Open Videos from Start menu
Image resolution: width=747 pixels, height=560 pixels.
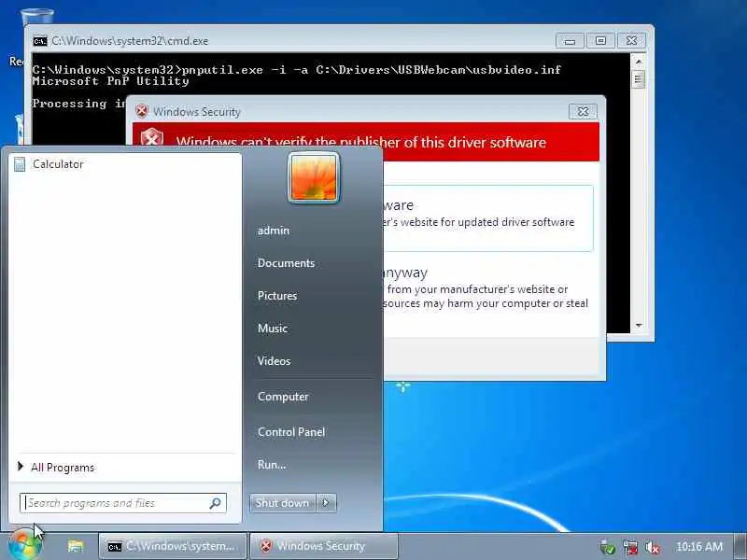[274, 361]
